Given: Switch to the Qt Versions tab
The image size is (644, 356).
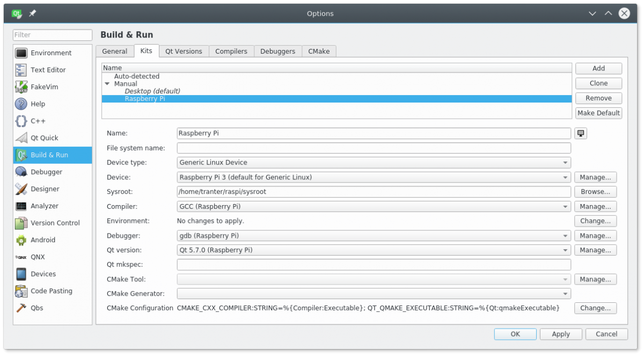Looking at the screenshot, I should [x=184, y=52].
